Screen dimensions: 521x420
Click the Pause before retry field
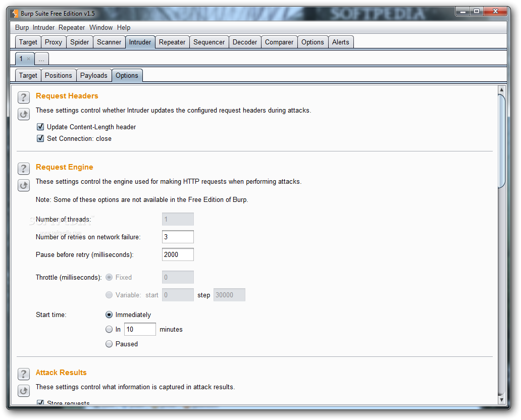178,254
